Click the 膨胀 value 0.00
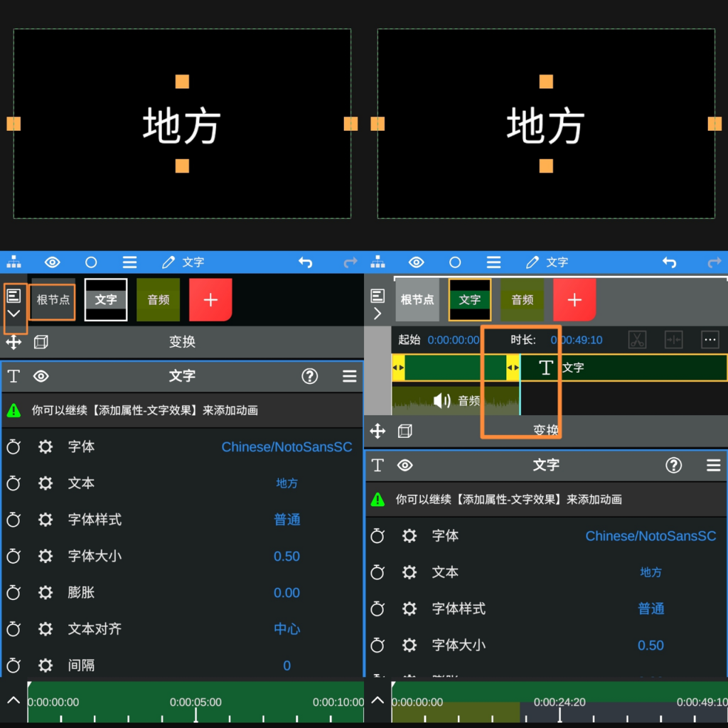This screenshot has width=728, height=728. (287, 593)
